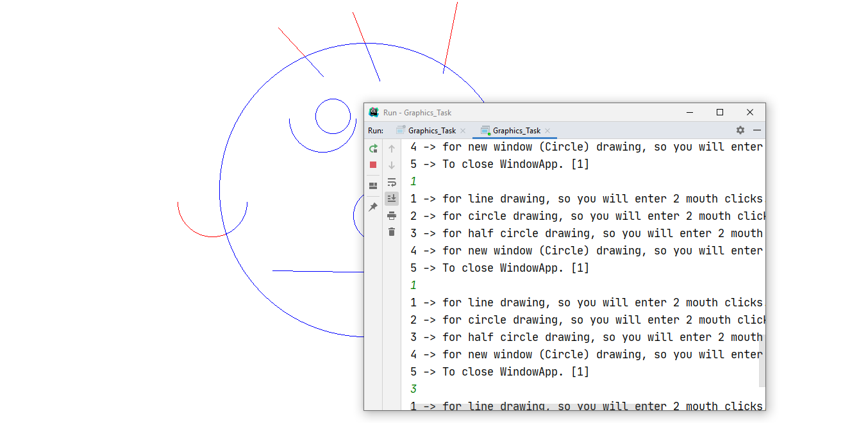Click the last '5 -> To close WindowApp. [1]' line
The image size is (868, 423).
tap(500, 372)
